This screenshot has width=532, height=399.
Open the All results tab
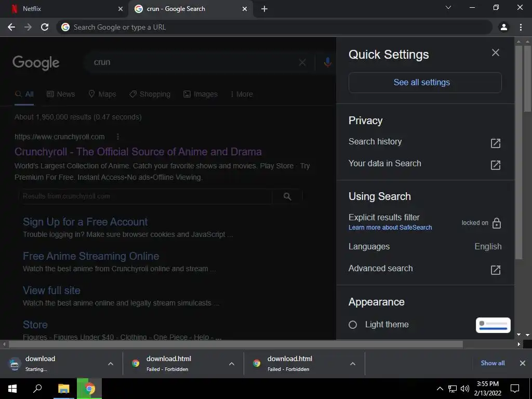[x=24, y=95]
